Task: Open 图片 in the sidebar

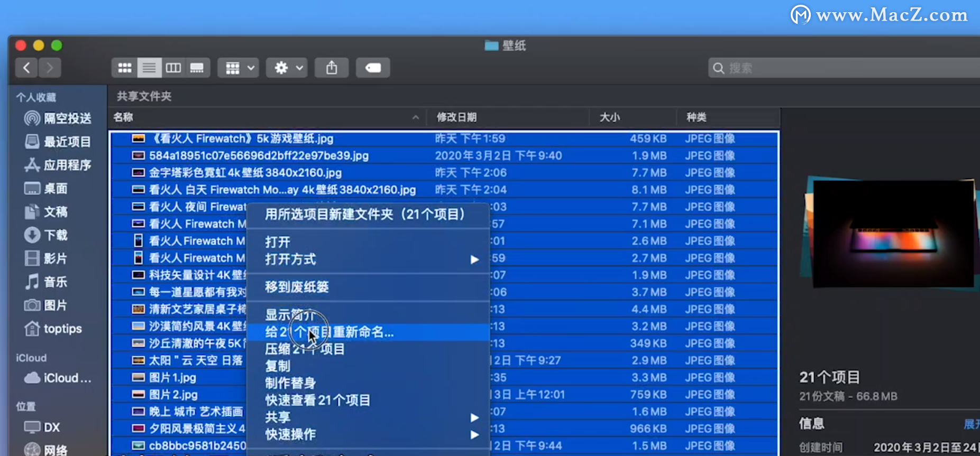Action: 46,305
